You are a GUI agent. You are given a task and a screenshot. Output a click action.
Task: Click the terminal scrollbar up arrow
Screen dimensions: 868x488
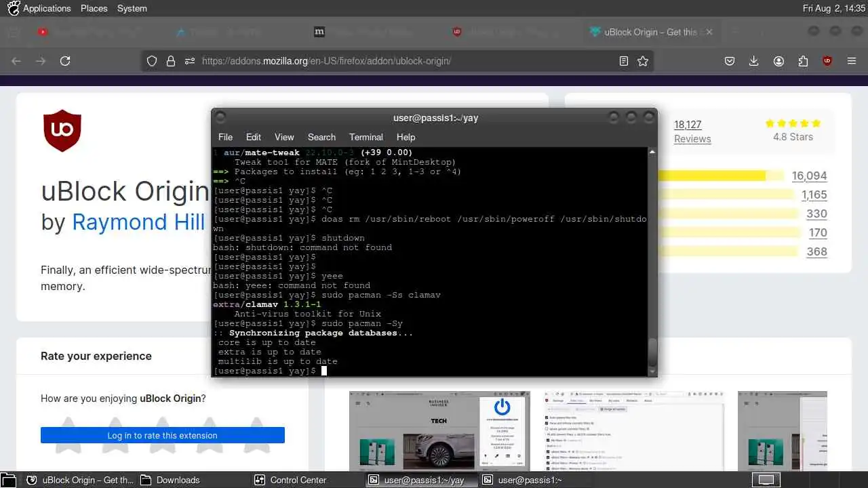pos(652,152)
